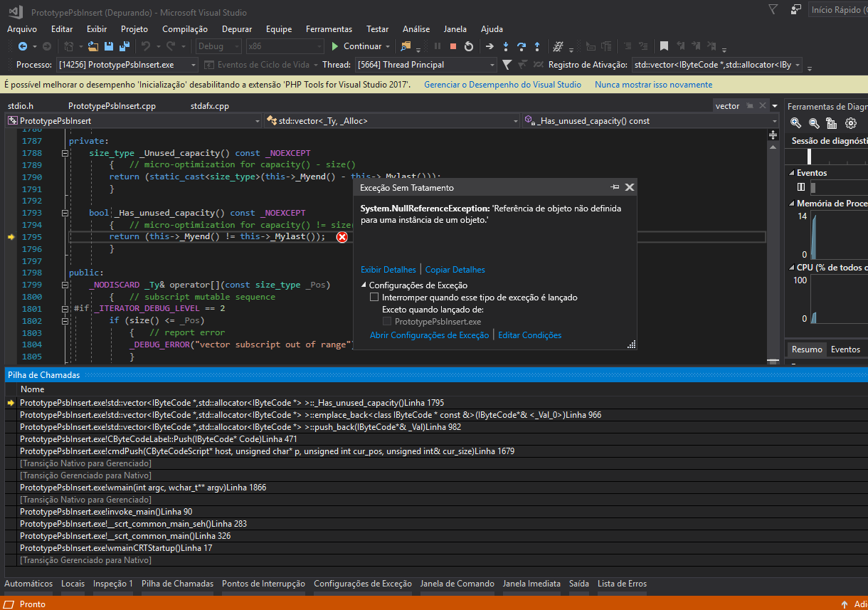The width and height of the screenshot is (868, 610).
Task: Pin the Exceção Sem Tratamento popup
Action: pos(614,187)
